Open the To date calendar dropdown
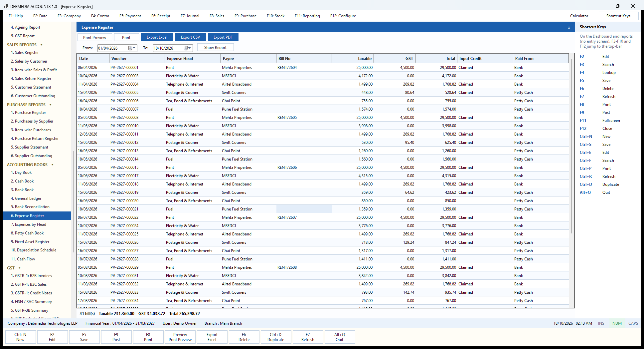This screenshot has width=644, height=349. pyautogui.click(x=188, y=48)
